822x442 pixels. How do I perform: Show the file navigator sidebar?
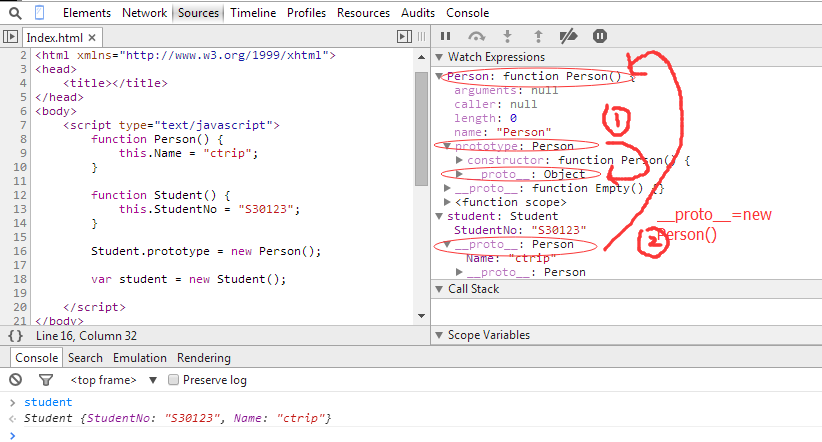tap(10, 37)
